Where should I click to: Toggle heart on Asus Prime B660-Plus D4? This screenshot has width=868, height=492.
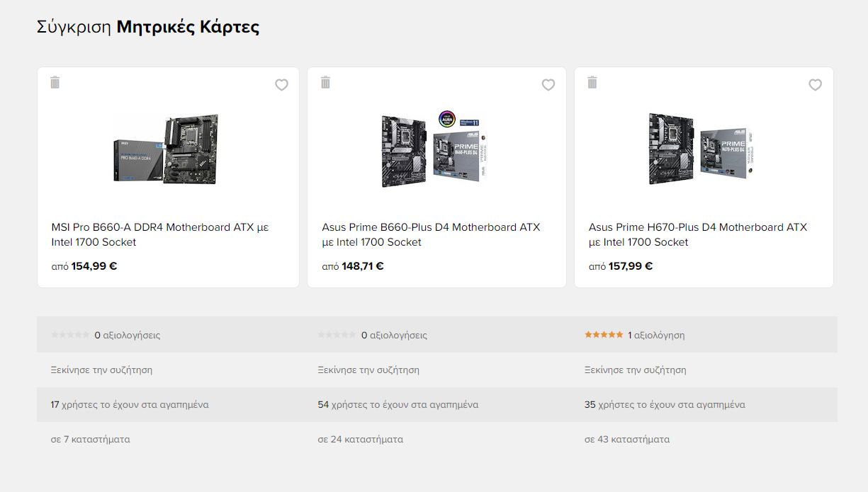point(548,85)
